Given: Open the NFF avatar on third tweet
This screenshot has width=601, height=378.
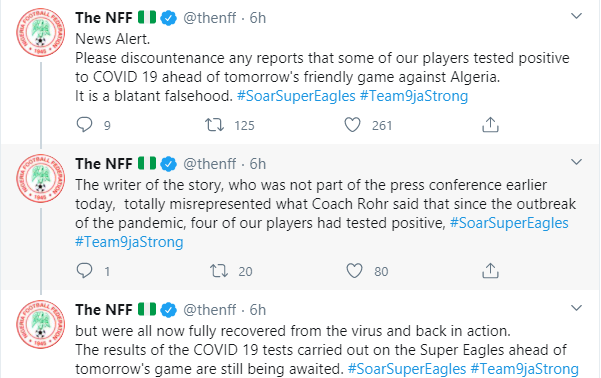Looking at the screenshot, I should click(x=41, y=324).
